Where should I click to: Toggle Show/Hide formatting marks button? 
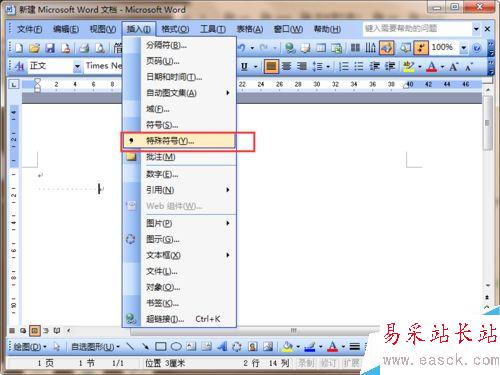point(421,48)
